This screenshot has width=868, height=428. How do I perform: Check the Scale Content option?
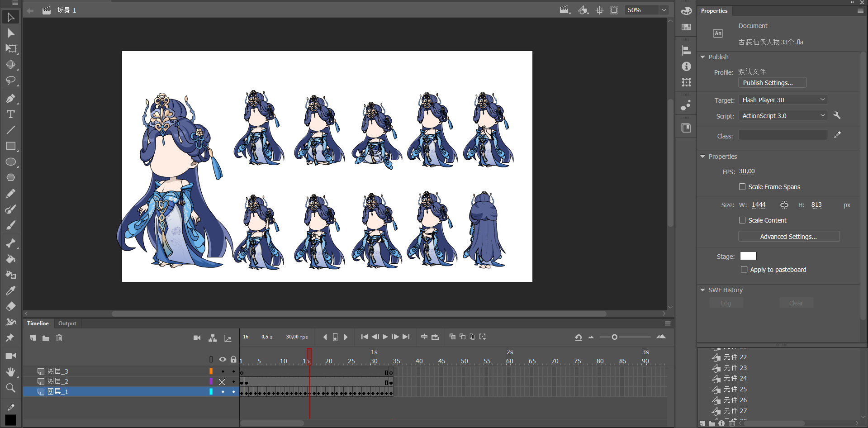(x=742, y=220)
